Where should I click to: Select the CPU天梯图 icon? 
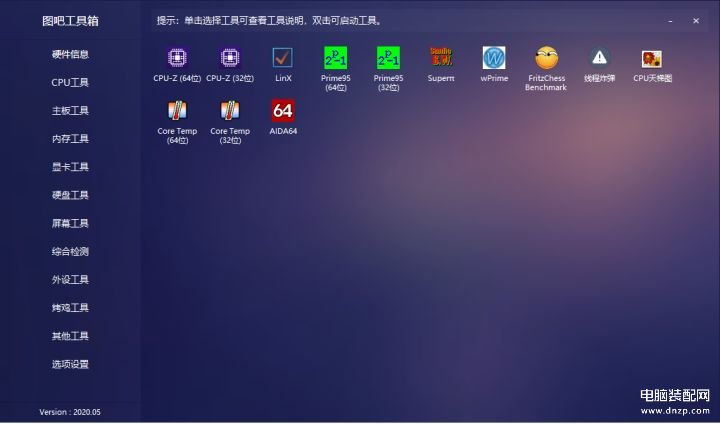click(652, 59)
